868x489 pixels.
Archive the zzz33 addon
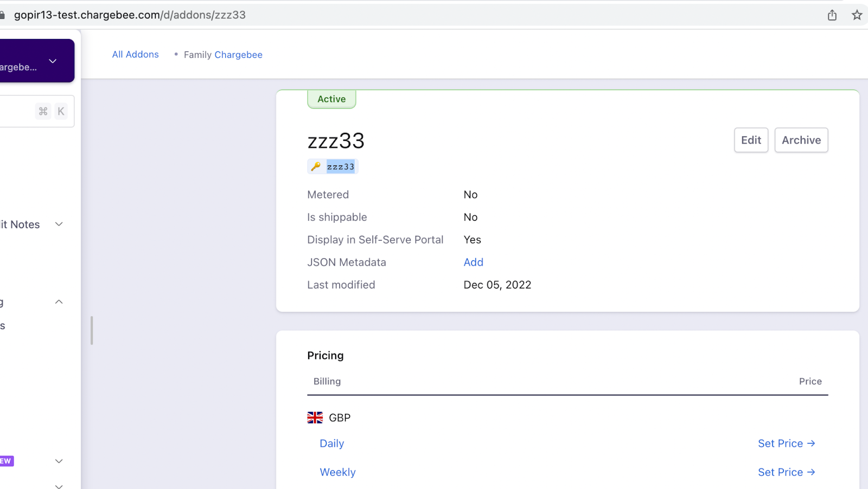801,140
